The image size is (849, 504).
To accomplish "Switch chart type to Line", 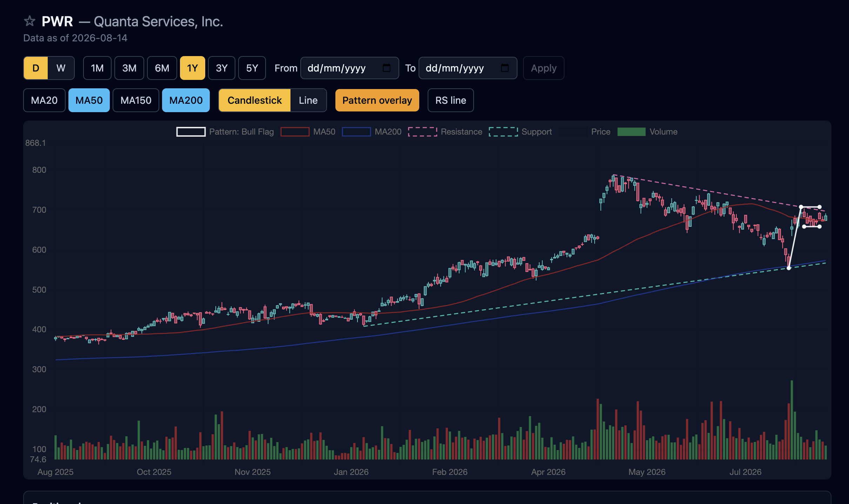I will click(308, 100).
